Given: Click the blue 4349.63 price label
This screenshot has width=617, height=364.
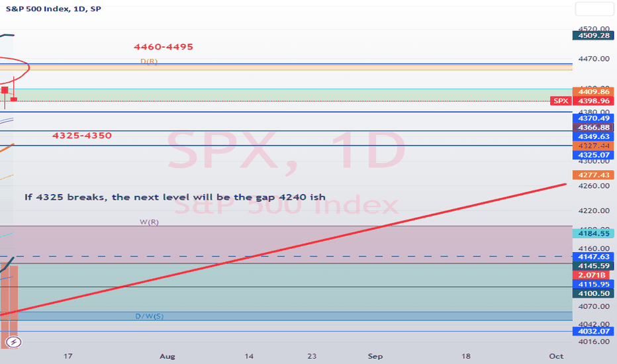Looking at the screenshot, I should click(x=593, y=136).
